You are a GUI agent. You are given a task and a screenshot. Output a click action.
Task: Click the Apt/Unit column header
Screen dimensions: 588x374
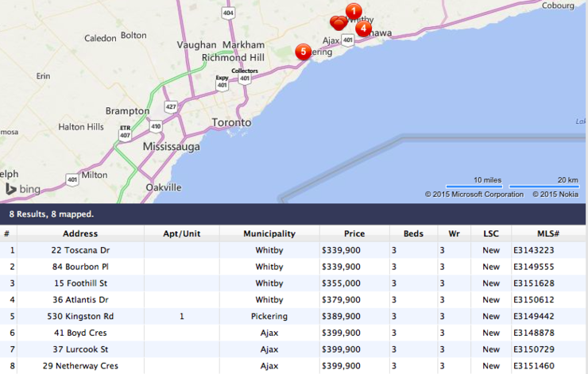click(x=182, y=233)
